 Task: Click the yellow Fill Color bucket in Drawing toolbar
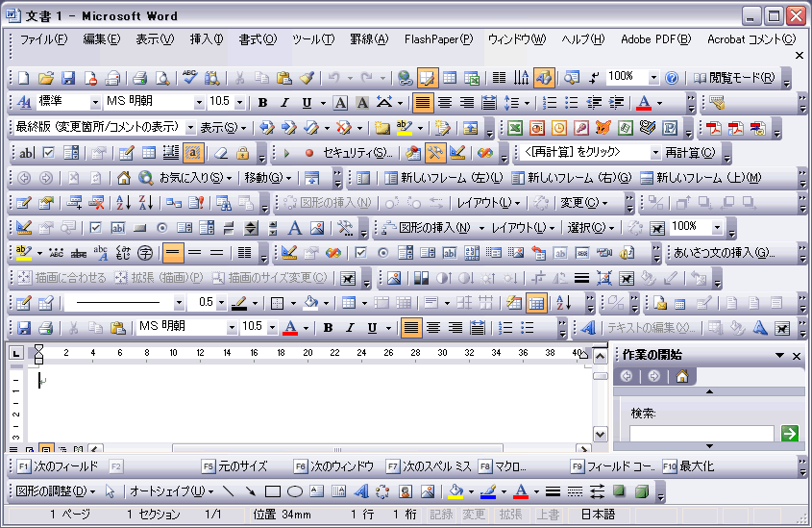pyautogui.click(x=455, y=491)
